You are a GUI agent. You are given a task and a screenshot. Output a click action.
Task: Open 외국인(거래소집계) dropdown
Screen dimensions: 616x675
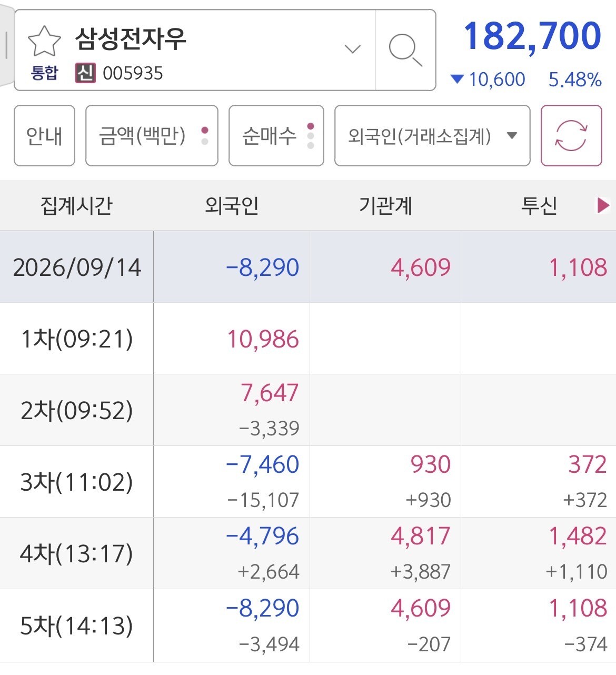point(432,135)
